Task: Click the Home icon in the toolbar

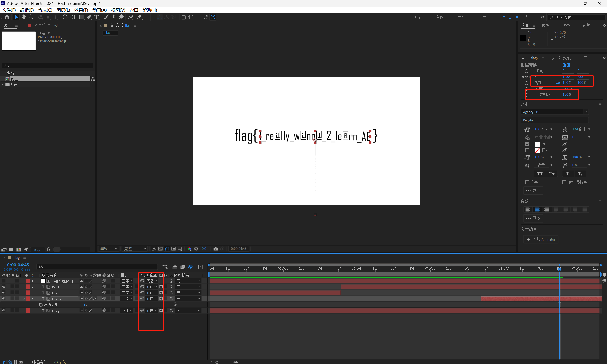Action: coord(7,17)
